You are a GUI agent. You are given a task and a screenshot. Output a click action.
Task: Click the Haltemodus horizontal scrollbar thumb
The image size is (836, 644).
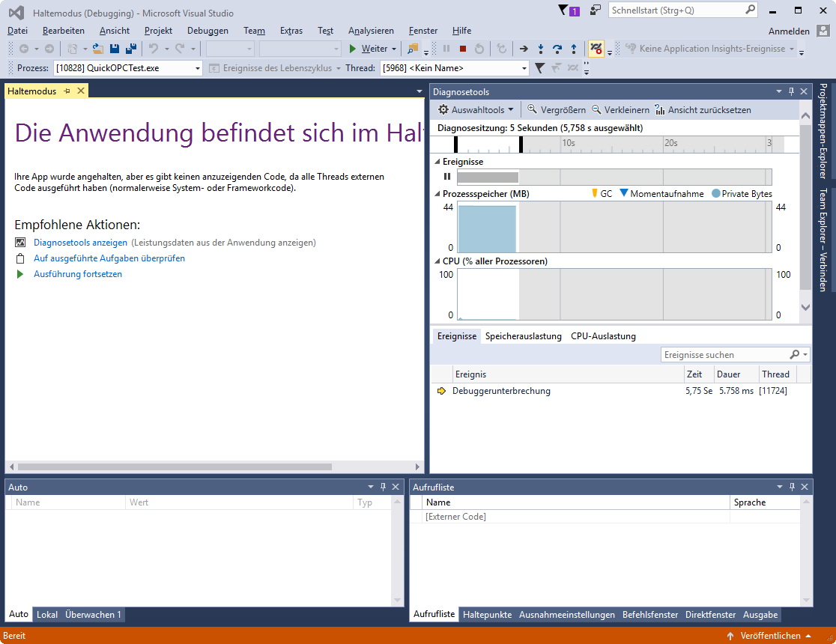tap(175, 467)
